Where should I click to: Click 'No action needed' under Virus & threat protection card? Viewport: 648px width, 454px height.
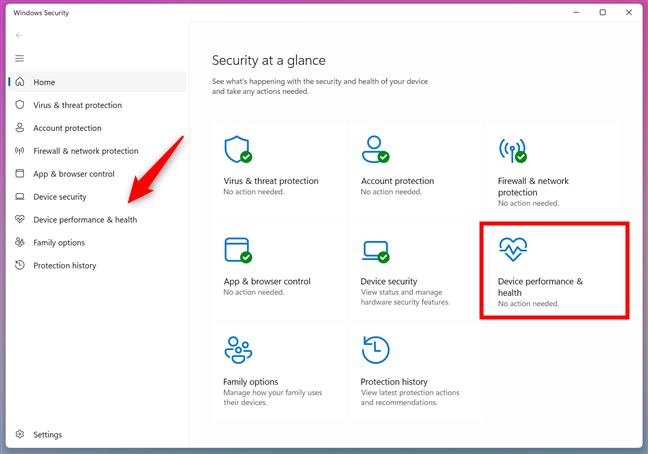254,192
